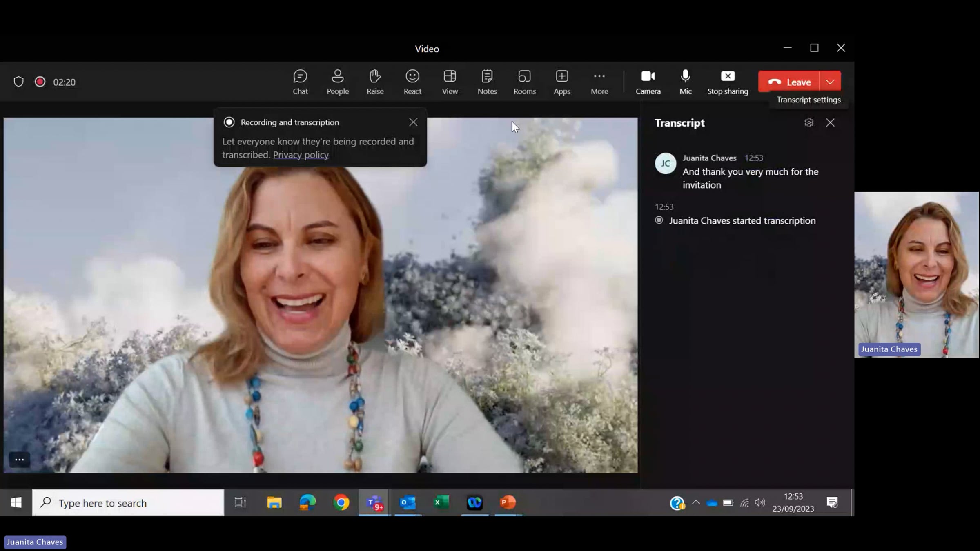Open the Chat panel
980x551 pixels.
300,82
